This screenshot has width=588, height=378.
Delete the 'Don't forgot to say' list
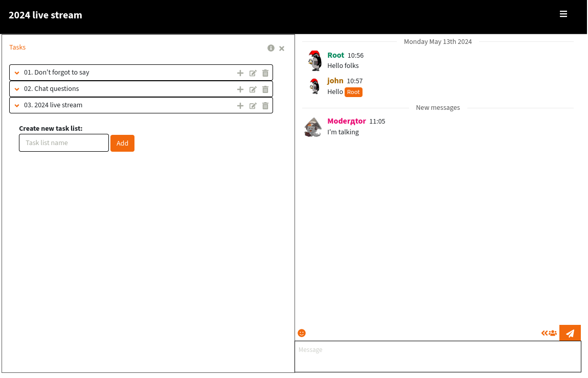pyautogui.click(x=265, y=73)
